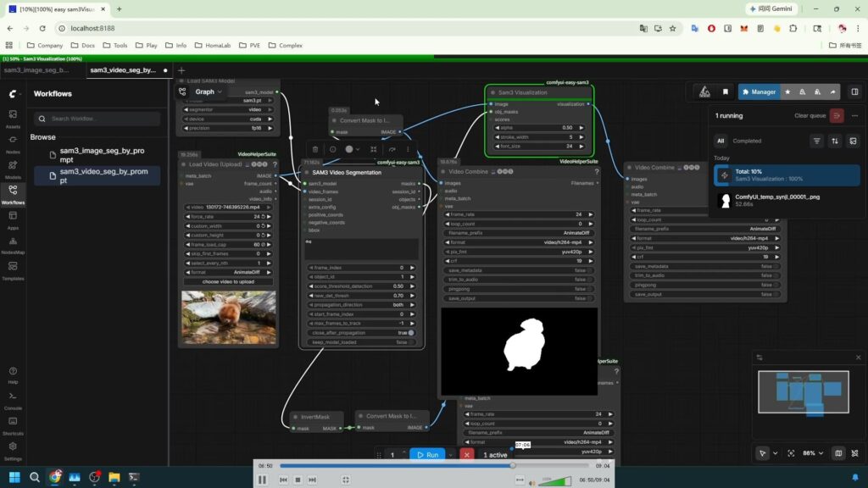The image size is (868, 488).
Task: Click the red Clear queue icon
Action: (837, 115)
